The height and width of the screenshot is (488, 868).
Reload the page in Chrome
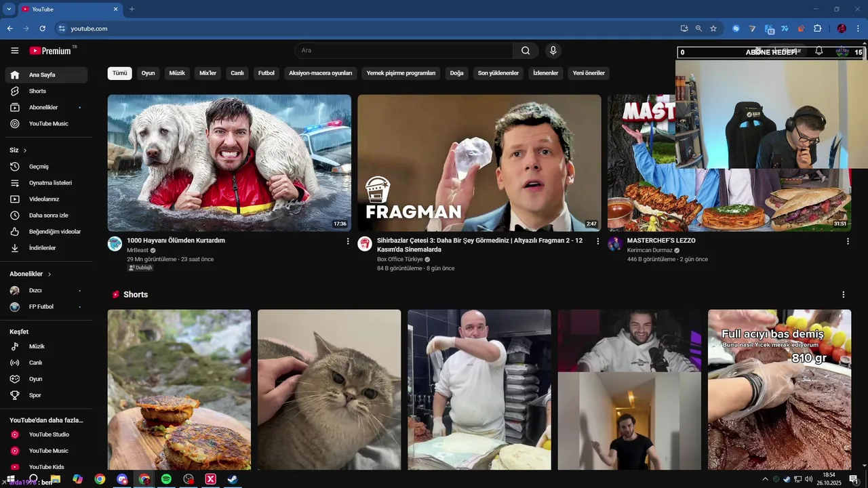42,28
